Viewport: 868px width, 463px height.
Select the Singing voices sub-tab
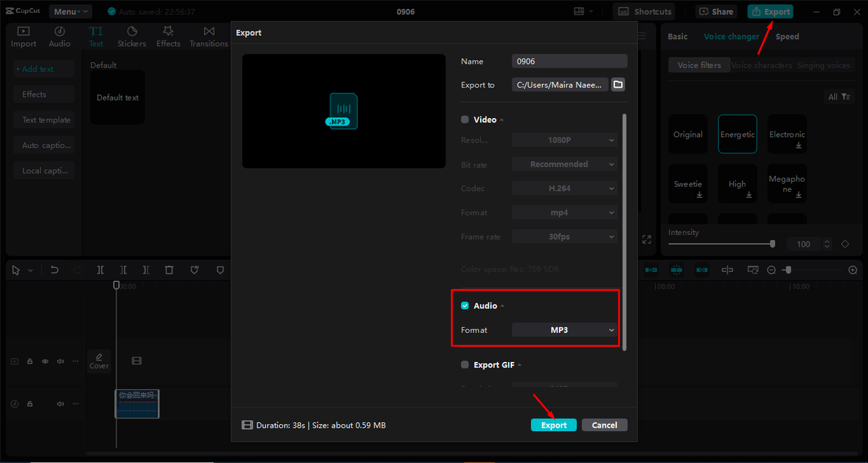point(823,65)
